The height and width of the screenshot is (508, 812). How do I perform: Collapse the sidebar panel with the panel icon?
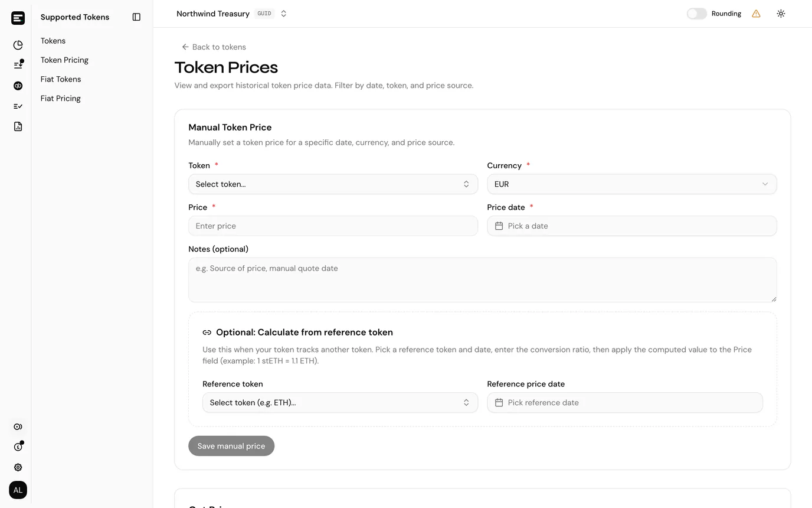click(x=136, y=17)
